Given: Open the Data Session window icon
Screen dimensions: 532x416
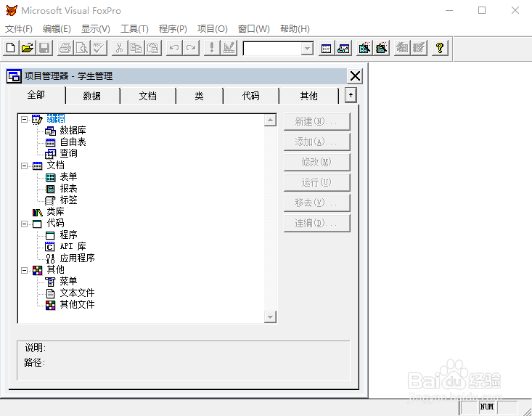Looking at the screenshot, I should 343,48.
